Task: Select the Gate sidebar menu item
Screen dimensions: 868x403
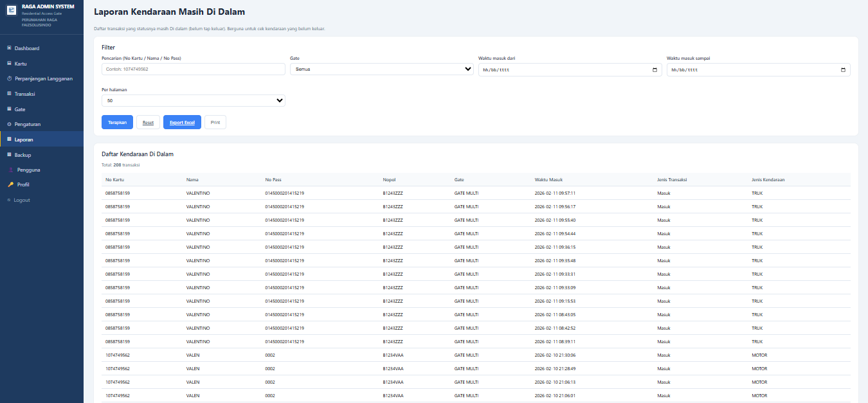Action: 20,109
